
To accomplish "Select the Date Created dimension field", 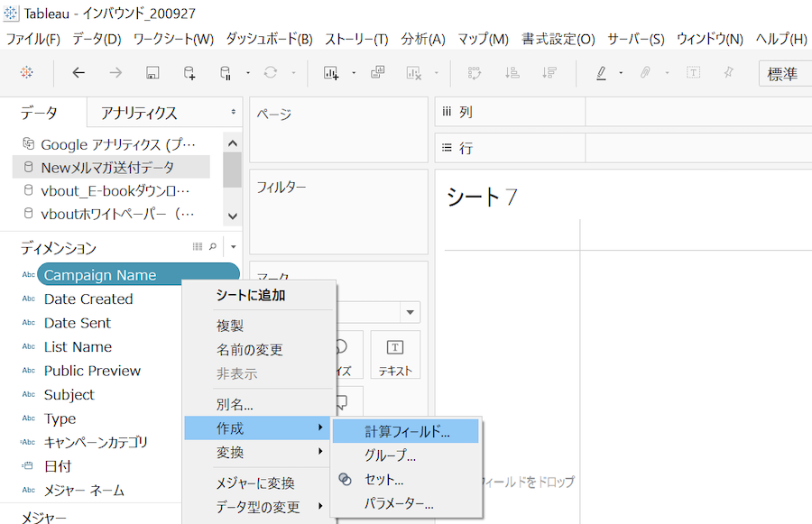I will coord(88,299).
